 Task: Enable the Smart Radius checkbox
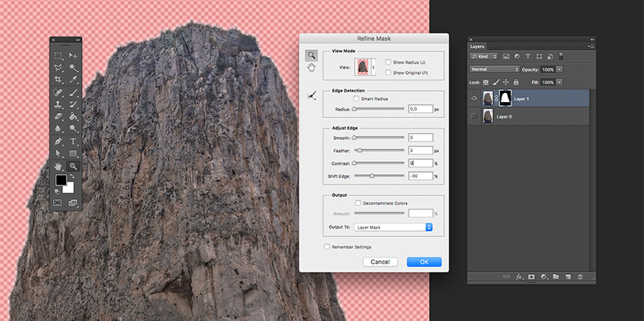click(x=357, y=98)
